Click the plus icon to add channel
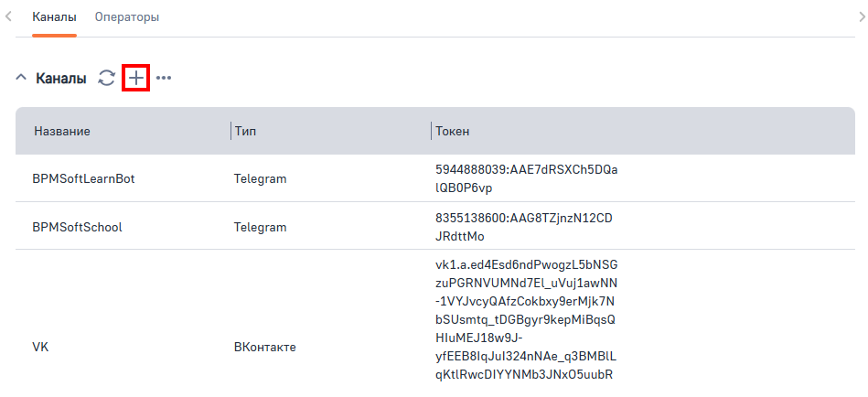This screenshot has width=868, height=397. coord(135,79)
